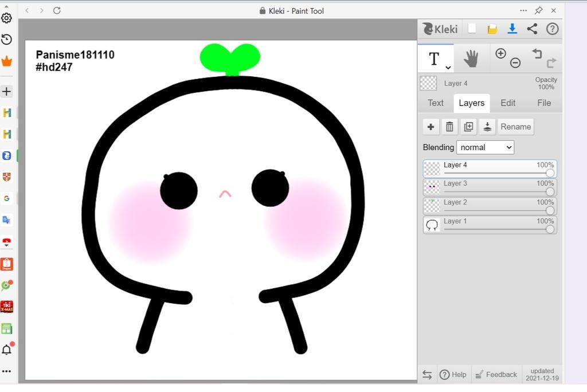Open the history clock icon in the sidebar
Image resolution: width=587 pixels, height=392 pixels.
click(7, 40)
